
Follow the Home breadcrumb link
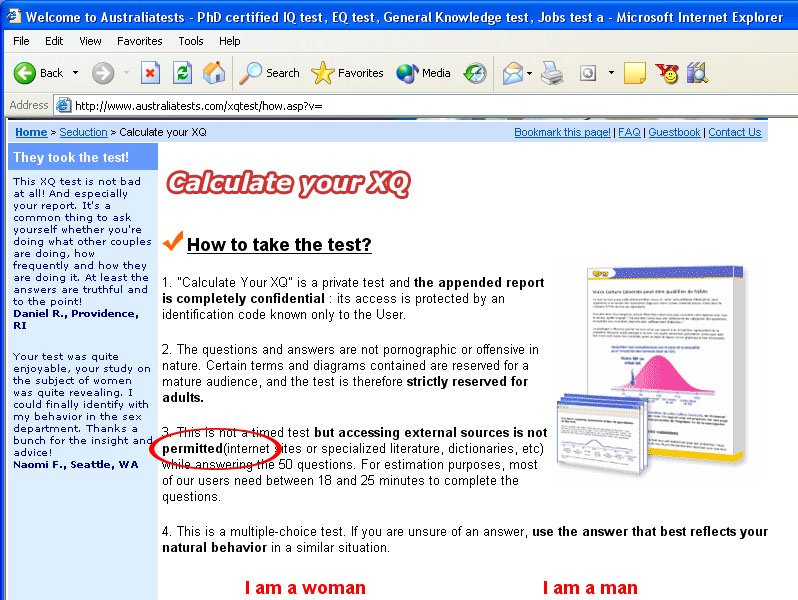[x=31, y=132]
